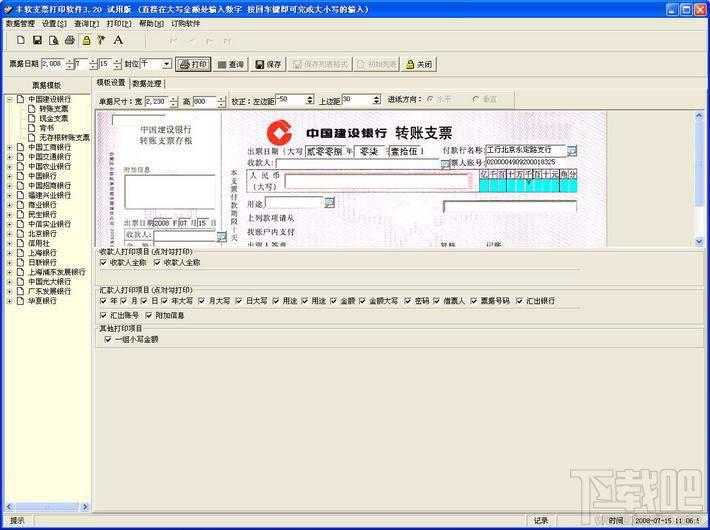
Task: Click the 宽 width spinner arrows
Action: [x=173, y=102]
